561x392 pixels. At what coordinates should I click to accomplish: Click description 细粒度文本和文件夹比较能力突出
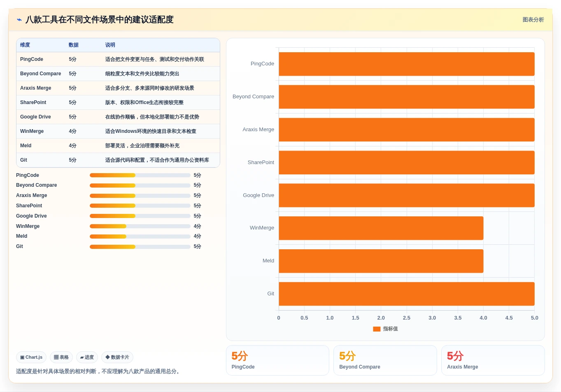coord(142,74)
